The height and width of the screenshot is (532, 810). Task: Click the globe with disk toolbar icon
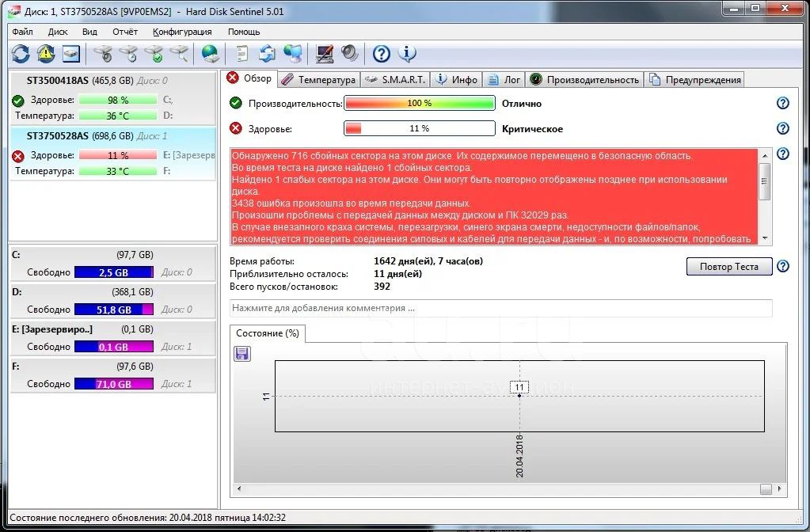point(210,54)
